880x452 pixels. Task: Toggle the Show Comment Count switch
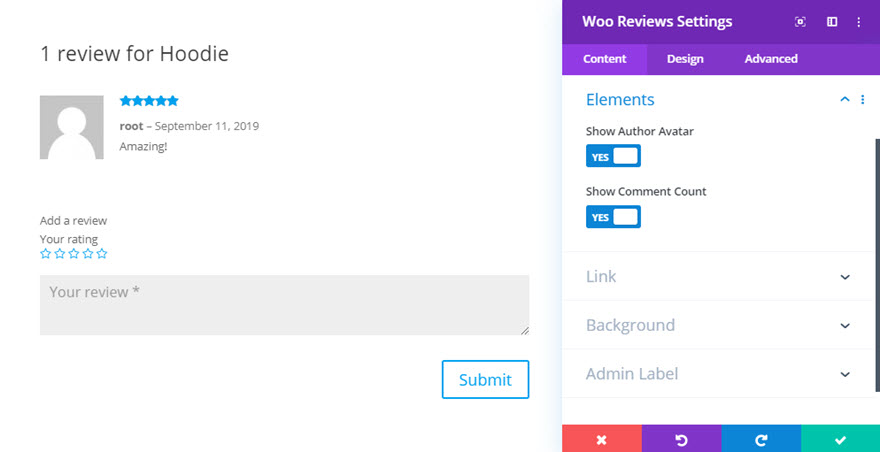(613, 217)
